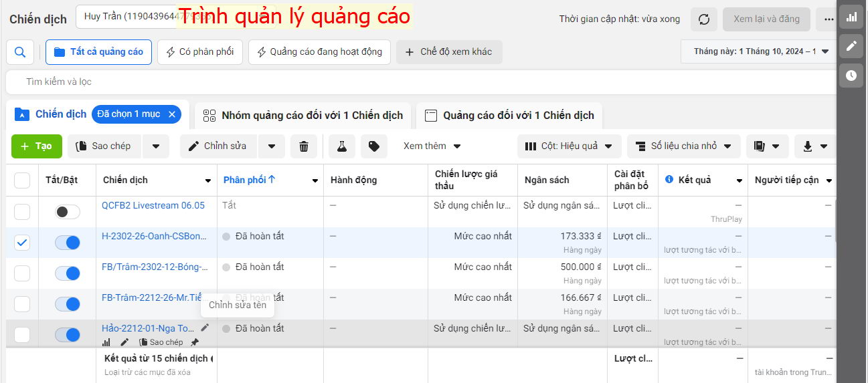Turn off FB-Trâm-2212-26-Mr.Tiế campaign switch

[68, 304]
